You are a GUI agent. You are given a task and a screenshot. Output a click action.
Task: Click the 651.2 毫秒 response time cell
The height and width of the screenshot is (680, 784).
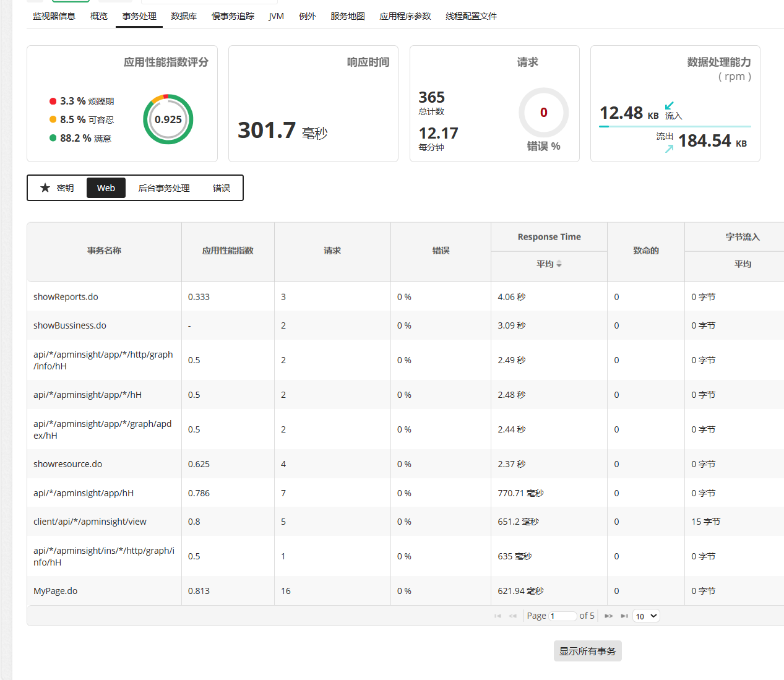coord(518,522)
